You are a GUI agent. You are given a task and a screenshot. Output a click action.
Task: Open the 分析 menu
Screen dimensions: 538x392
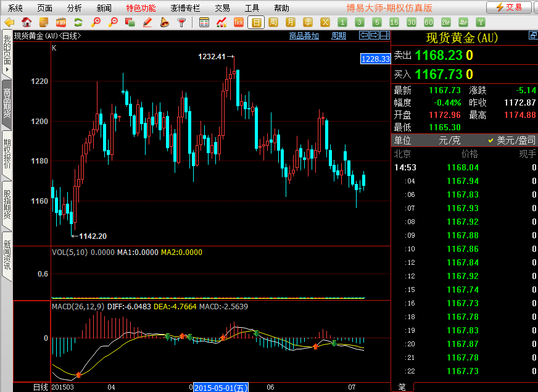click(74, 8)
